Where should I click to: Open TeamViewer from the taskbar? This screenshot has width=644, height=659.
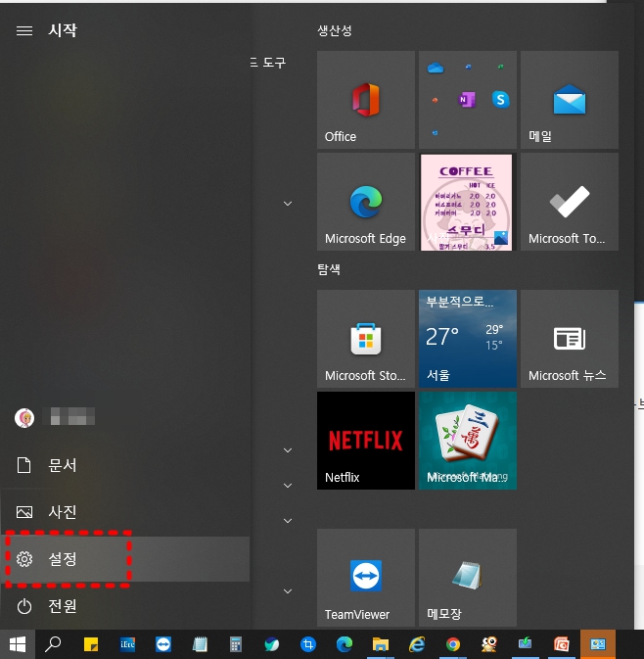163,644
